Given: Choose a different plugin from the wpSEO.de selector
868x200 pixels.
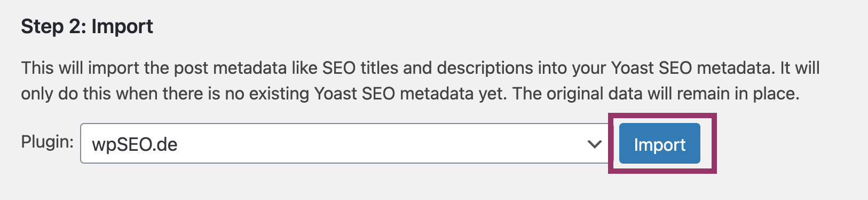Looking at the screenshot, I should click(345, 143).
